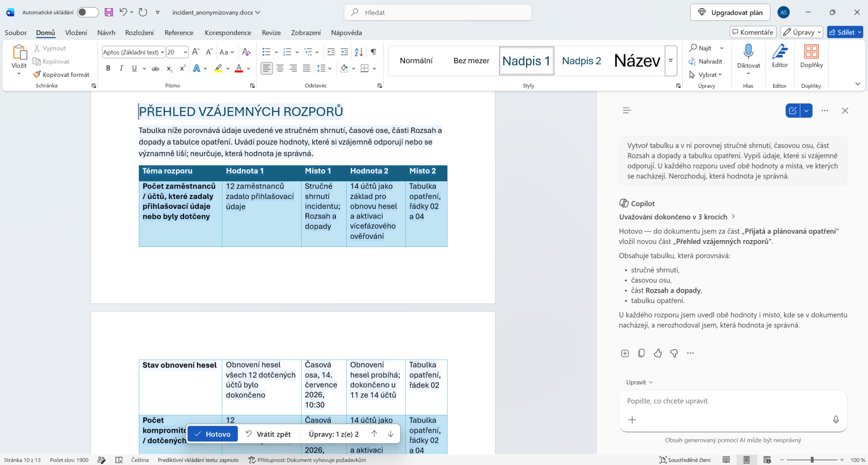The width and height of the screenshot is (868, 465).
Task: Switch to the Reference tab
Action: (179, 33)
